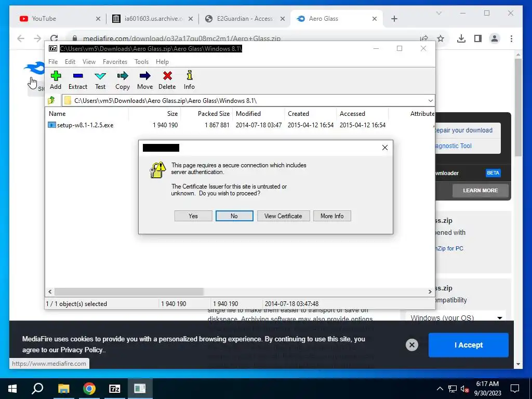Expand the 7-Zip path dropdown
Image resolution: width=532 pixels, height=399 pixels.
430,101
